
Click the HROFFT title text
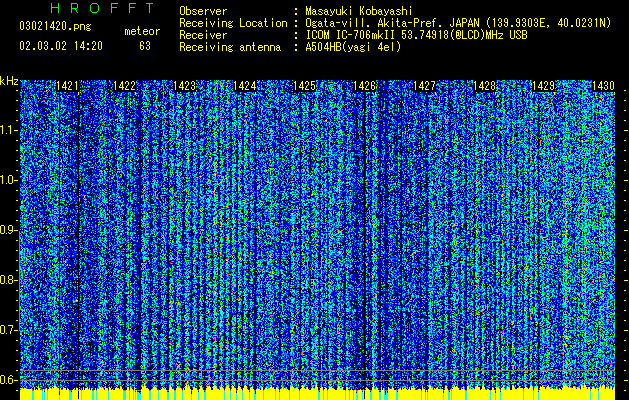pyautogui.click(x=103, y=8)
